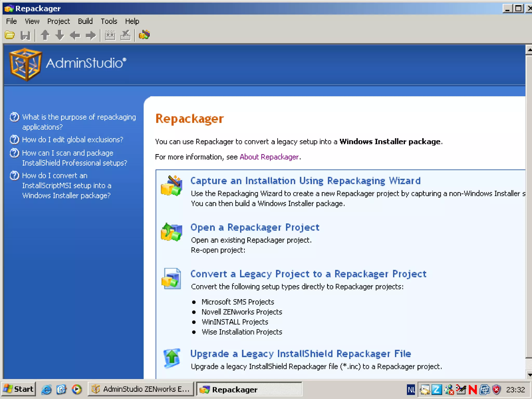532x399 pixels.
Task: Open the View menu
Action: 32,21
